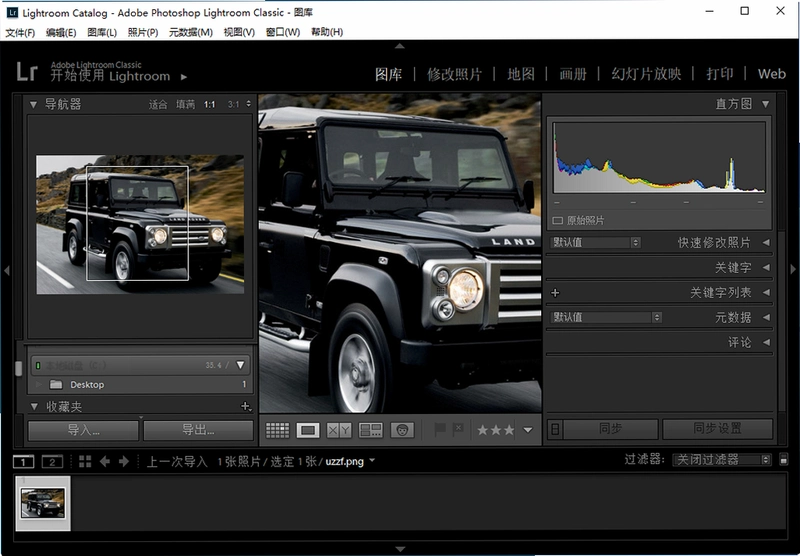Screen dimensions: 800x556
Task: Open people face view icon
Action: coord(402,430)
